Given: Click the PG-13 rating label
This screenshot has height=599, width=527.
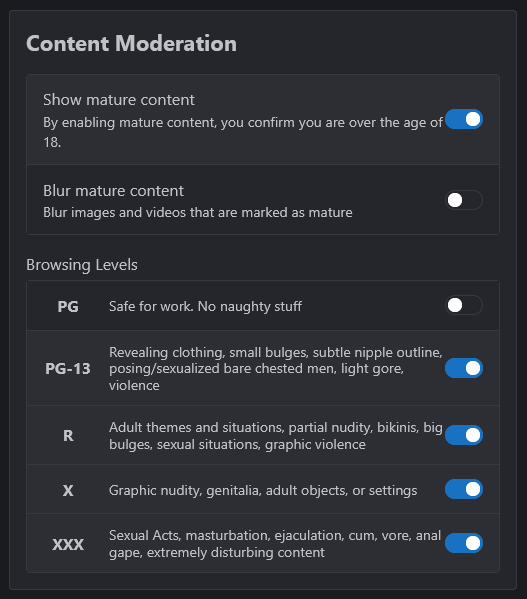Looking at the screenshot, I should (68, 369).
